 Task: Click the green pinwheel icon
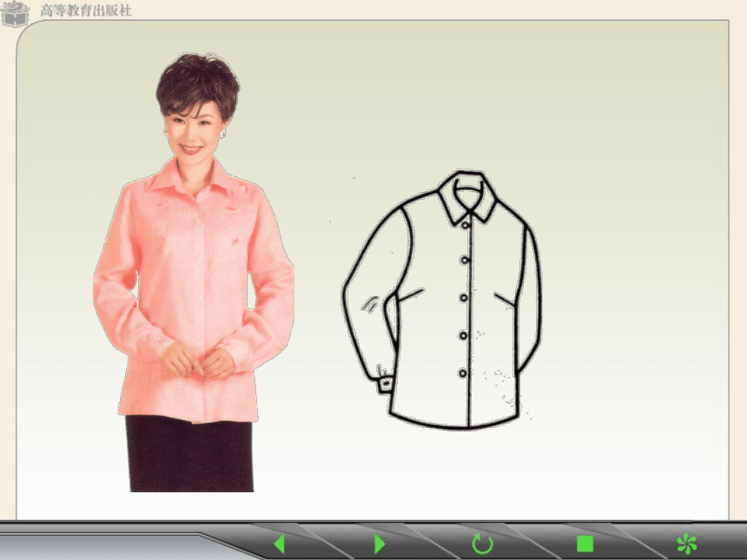(x=686, y=544)
